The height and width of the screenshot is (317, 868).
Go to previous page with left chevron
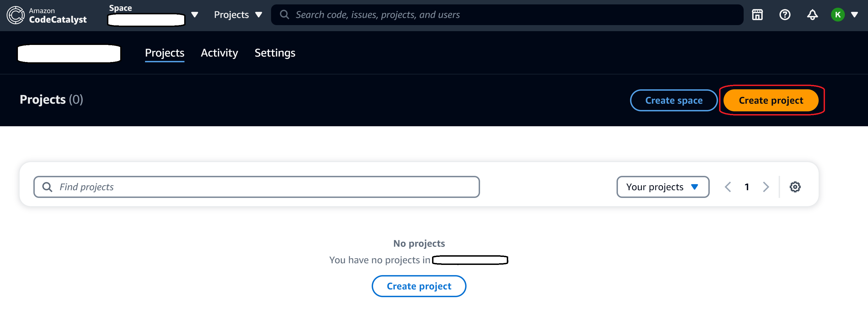coord(728,187)
